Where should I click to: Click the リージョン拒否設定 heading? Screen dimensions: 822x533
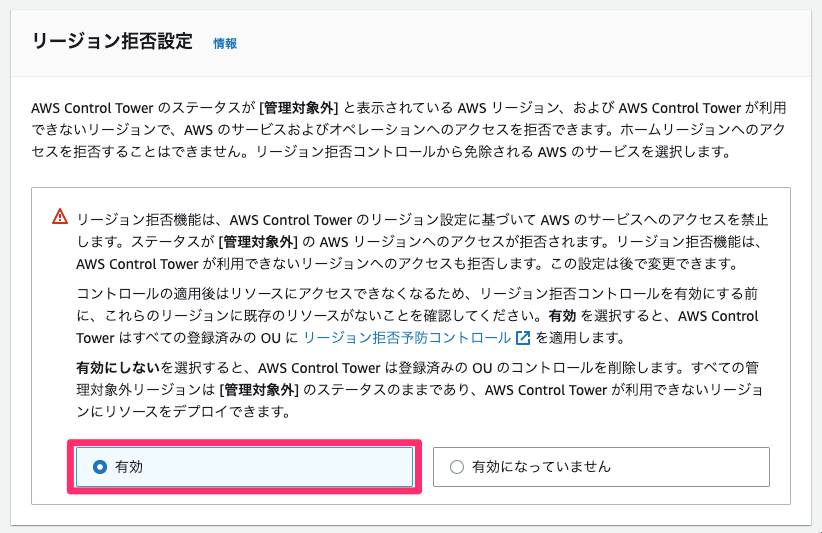pyautogui.click(x=112, y=41)
